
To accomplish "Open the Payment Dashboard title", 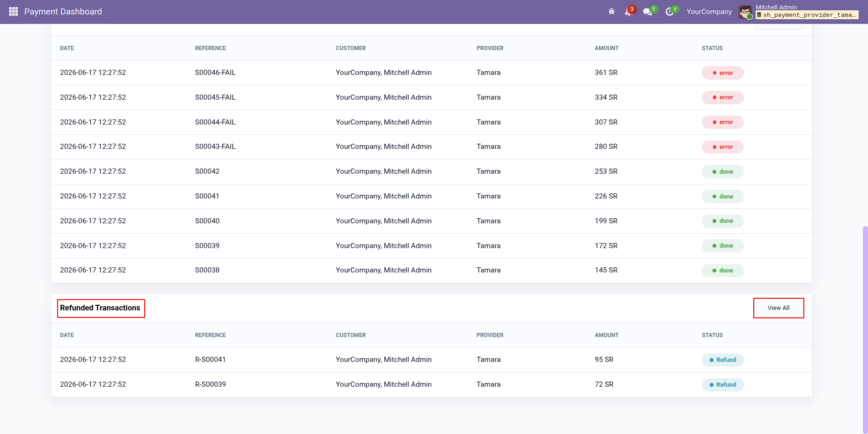I will click(63, 12).
